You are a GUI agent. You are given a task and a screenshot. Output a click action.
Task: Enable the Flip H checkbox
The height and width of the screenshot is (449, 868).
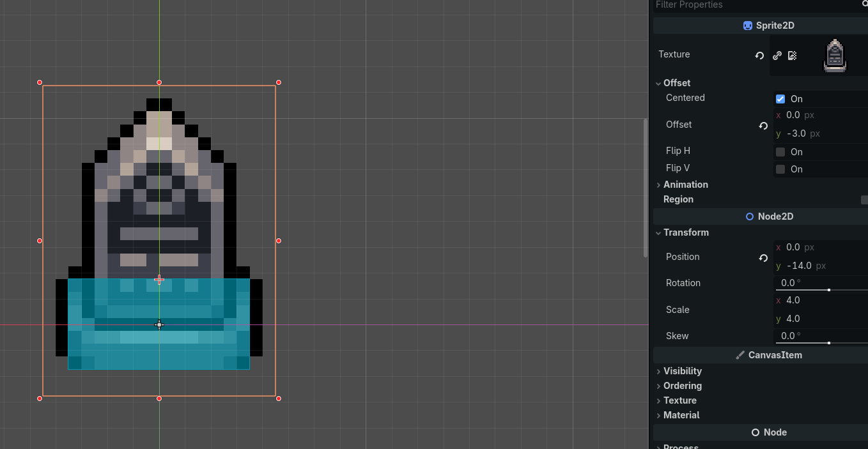[x=780, y=152]
